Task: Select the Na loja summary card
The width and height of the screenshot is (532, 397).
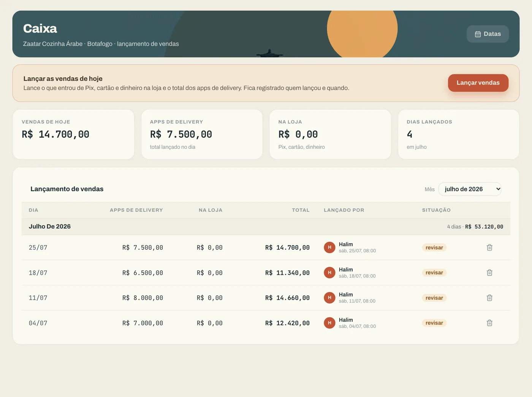Action: (x=330, y=134)
